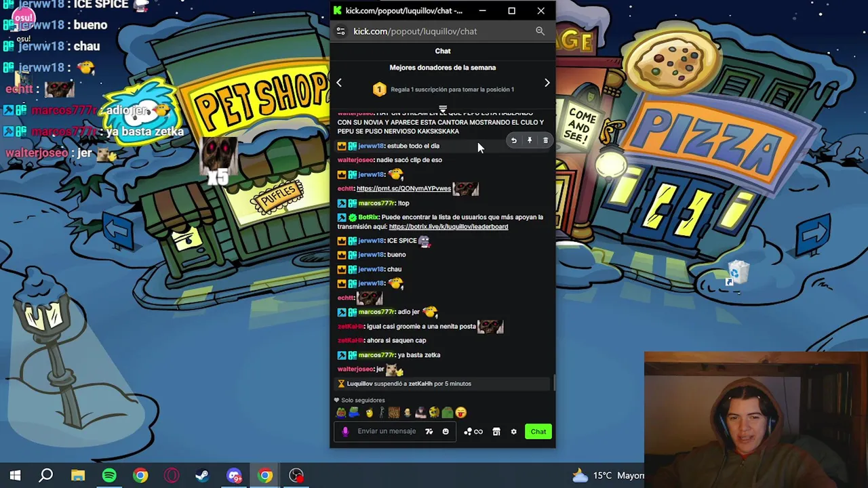Click the brown textured quick emote
868x488 pixels.
[394, 412]
